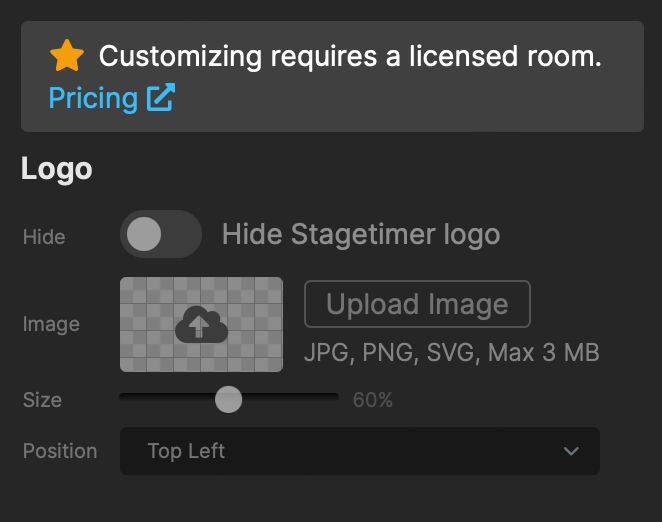Open the Pricing link
The width and height of the screenshot is (662, 522).
[x=93, y=98]
